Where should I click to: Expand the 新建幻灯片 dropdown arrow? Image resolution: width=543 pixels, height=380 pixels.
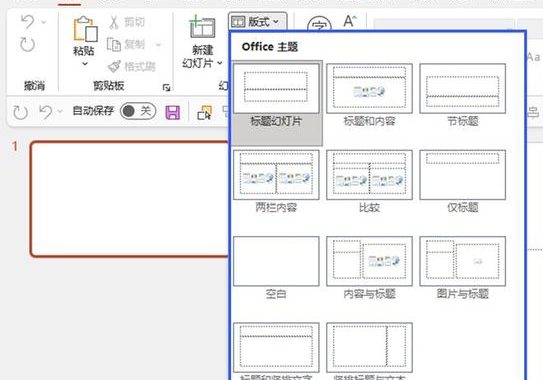tap(220, 63)
